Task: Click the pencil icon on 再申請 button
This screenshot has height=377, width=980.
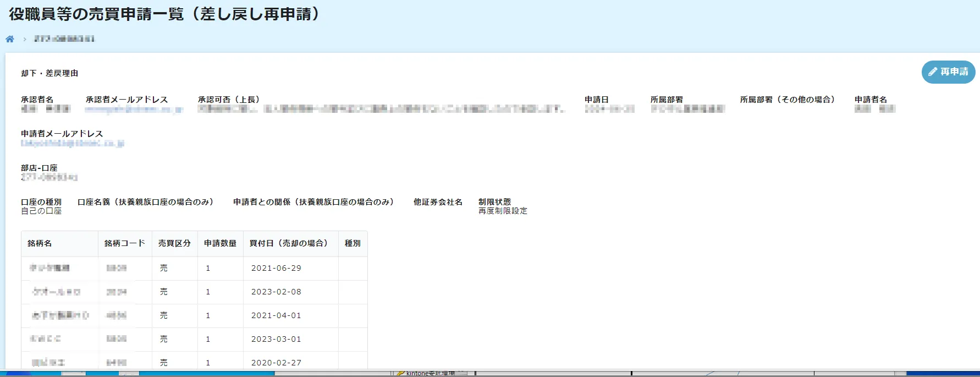Action: 933,72
